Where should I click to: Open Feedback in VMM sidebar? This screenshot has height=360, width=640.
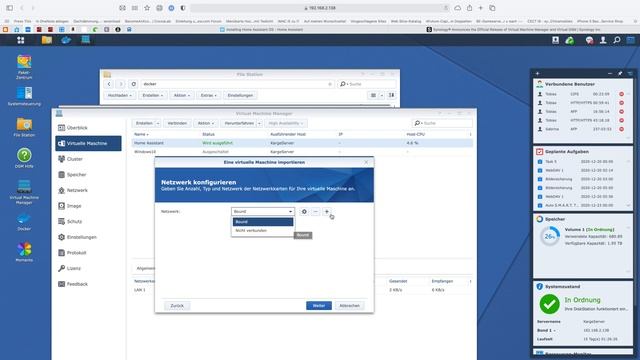click(88, 284)
